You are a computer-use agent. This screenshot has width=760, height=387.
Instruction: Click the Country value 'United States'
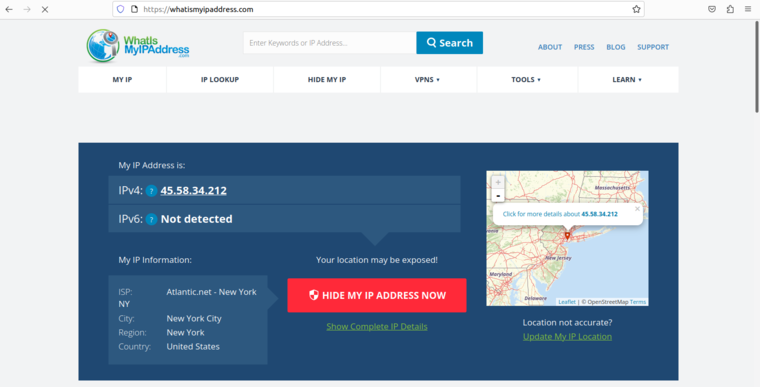click(193, 347)
